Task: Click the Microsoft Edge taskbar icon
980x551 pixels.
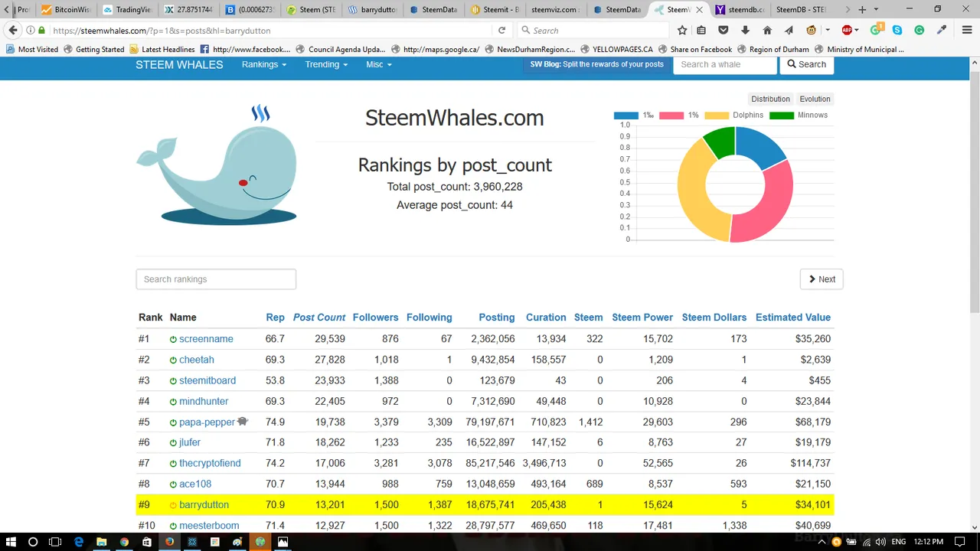Action: [x=78, y=542]
